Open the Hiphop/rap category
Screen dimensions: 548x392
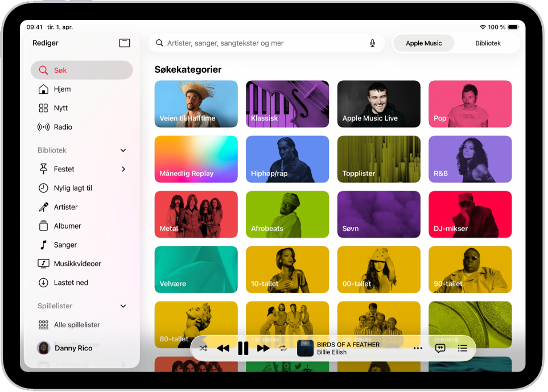tap(287, 159)
